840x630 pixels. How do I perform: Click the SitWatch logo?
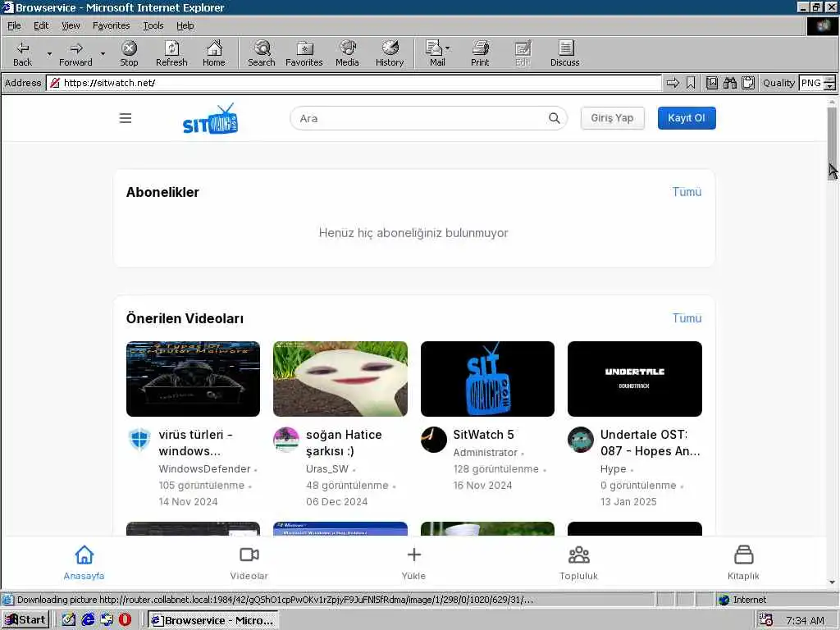[211, 119]
